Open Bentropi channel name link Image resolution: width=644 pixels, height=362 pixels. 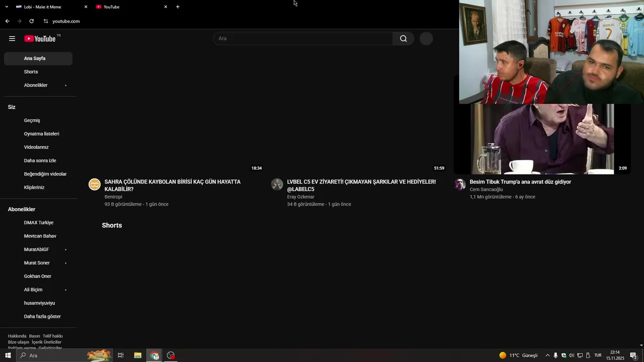click(113, 197)
